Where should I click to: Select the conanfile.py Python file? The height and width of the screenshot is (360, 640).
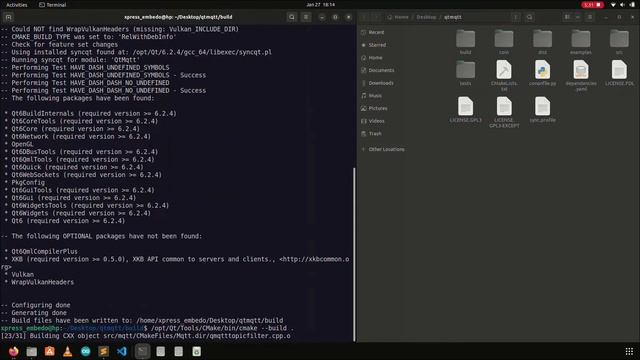pos(542,70)
